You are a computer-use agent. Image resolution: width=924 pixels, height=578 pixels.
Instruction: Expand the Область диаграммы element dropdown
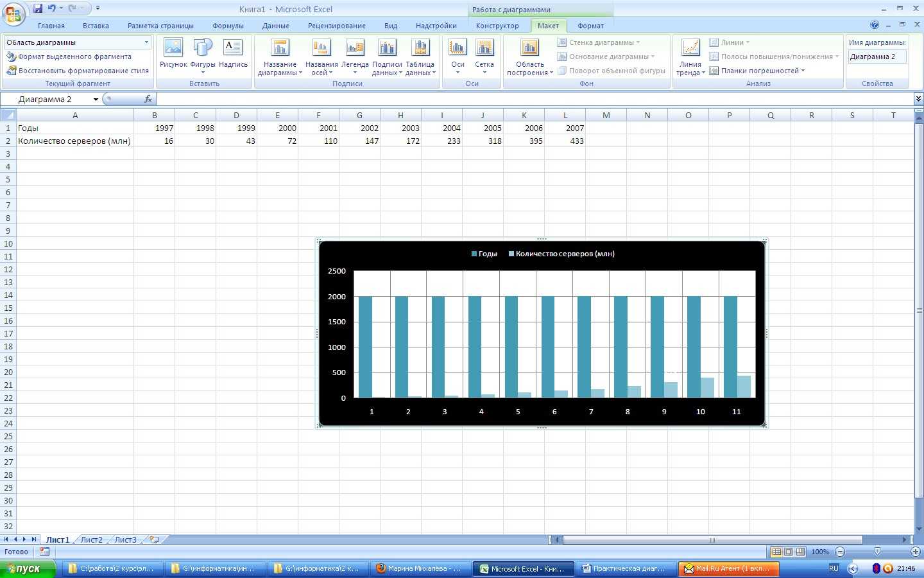(x=146, y=42)
